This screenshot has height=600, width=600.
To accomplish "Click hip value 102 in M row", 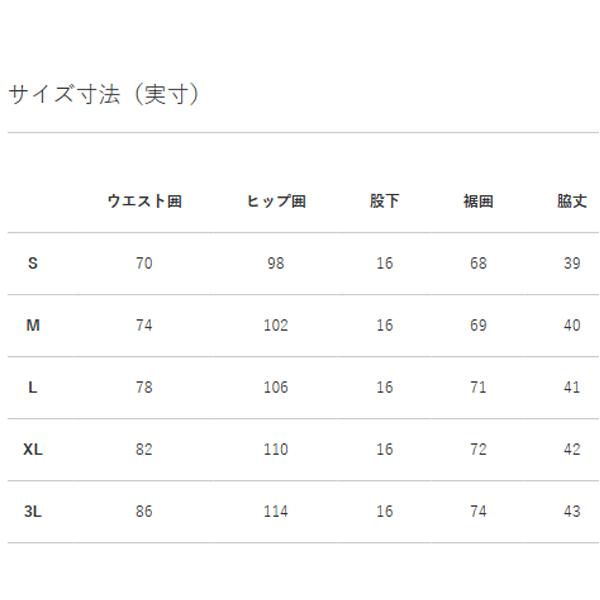I will tap(276, 325).
